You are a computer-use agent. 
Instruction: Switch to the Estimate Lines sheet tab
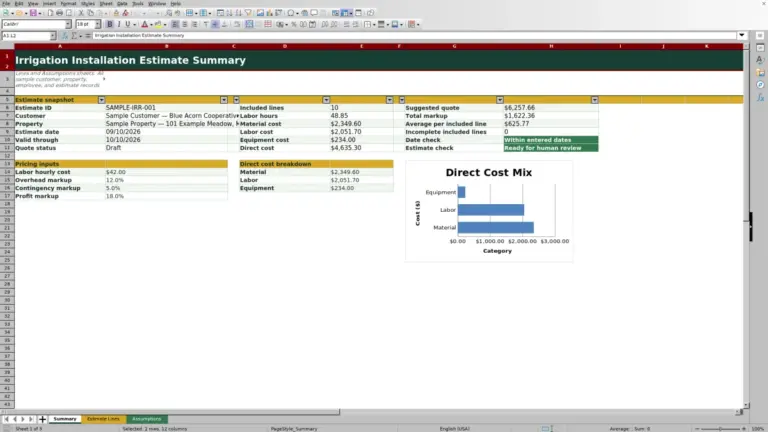103,419
